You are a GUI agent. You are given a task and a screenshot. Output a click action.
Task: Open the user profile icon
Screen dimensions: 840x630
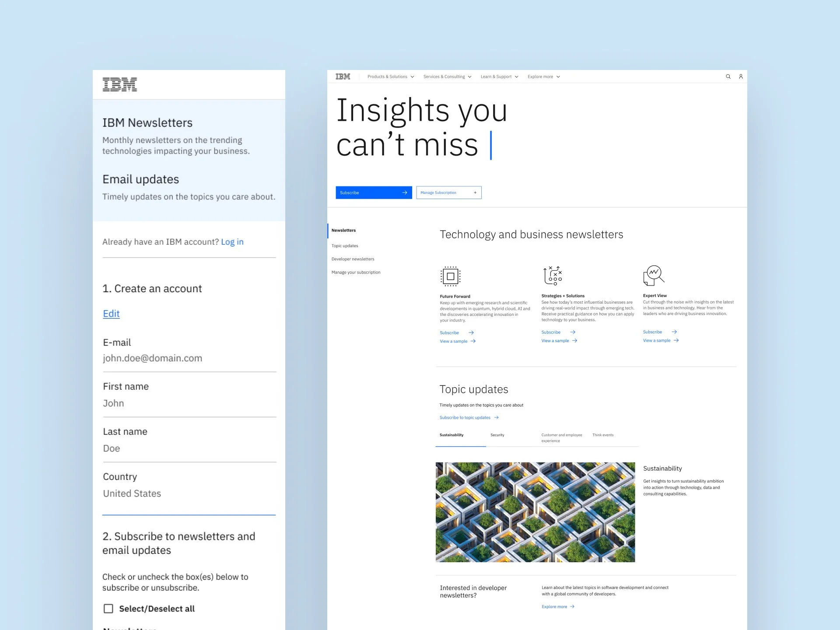pos(741,77)
